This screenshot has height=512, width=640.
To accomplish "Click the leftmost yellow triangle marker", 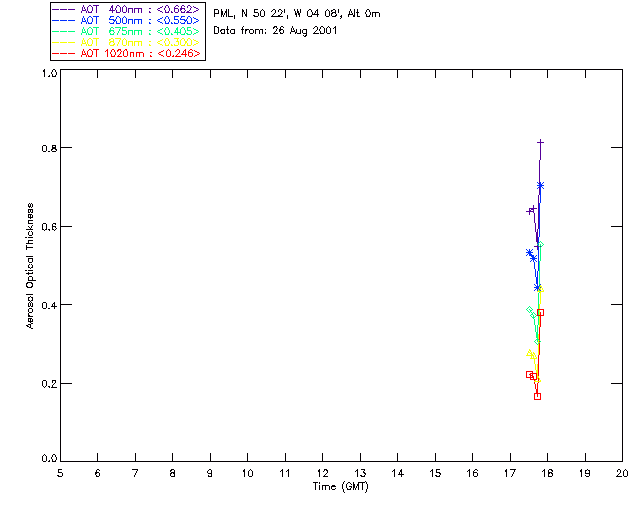I will [x=529, y=352].
